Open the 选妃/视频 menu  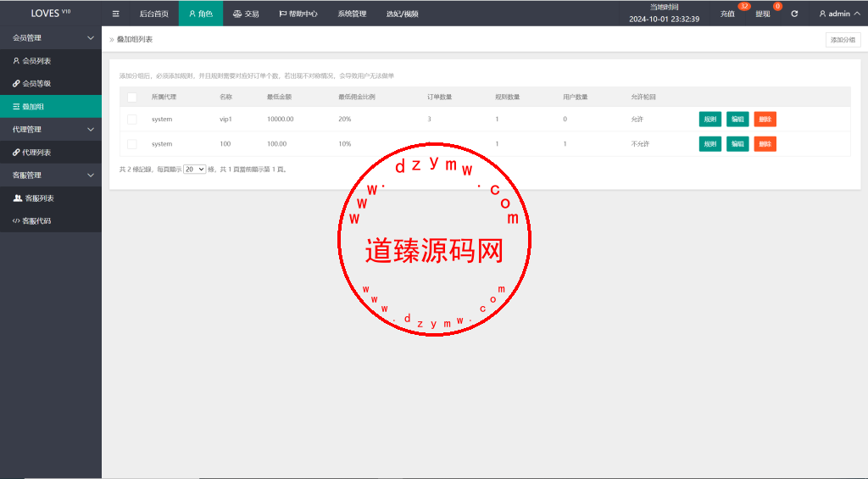click(403, 14)
